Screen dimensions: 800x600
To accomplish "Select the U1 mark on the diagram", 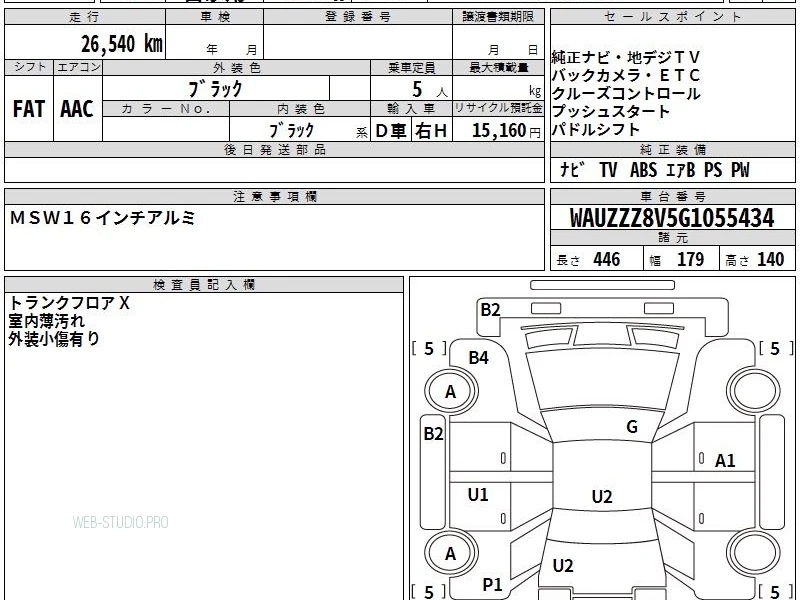I will point(478,495).
